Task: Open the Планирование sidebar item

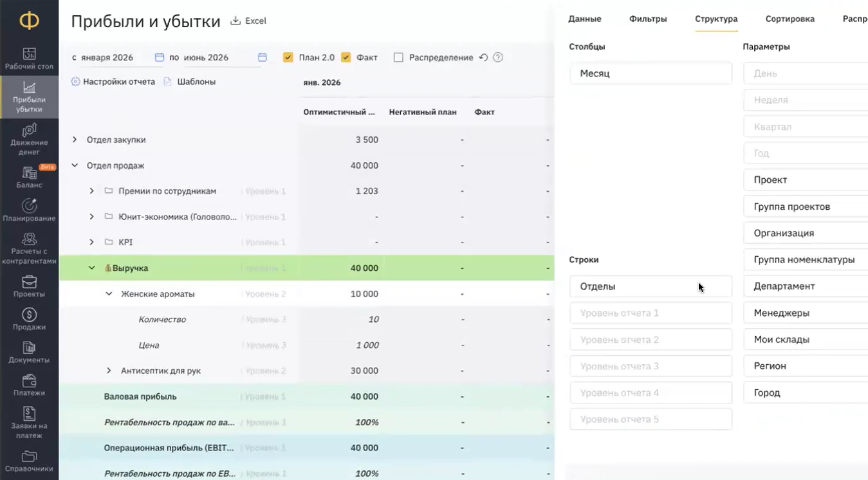Action: tap(29, 210)
